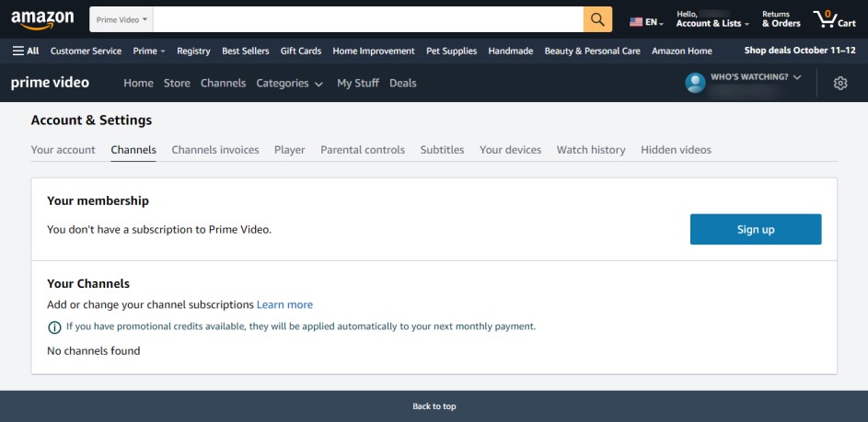This screenshot has width=868, height=422.
Task: Open the Parental controls tab
Action: (x=363, y=150)
